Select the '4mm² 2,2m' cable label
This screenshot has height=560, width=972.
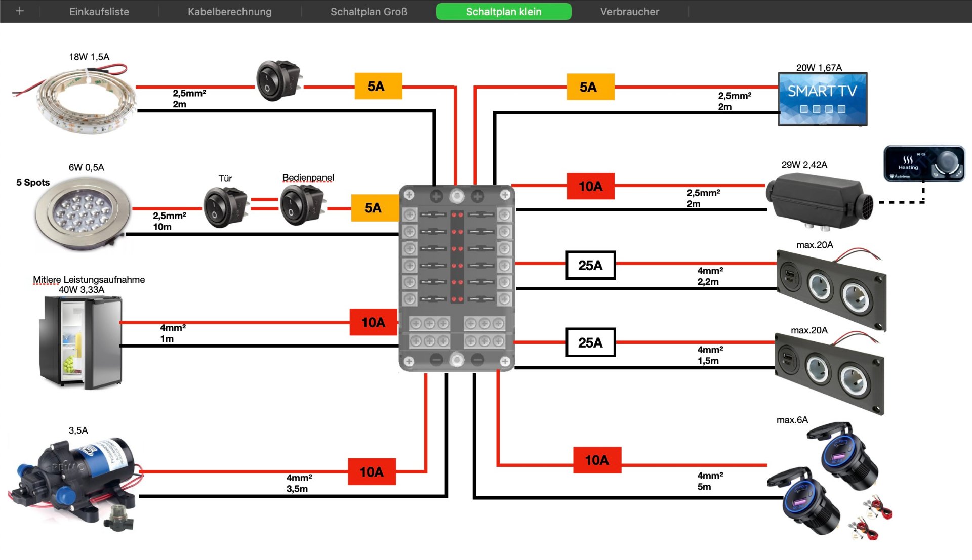coord(710,276)
